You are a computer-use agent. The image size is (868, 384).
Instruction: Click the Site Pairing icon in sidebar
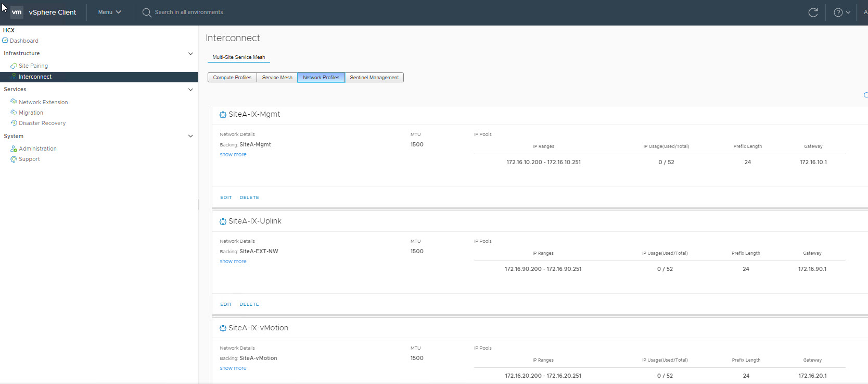tap(14, 66)
